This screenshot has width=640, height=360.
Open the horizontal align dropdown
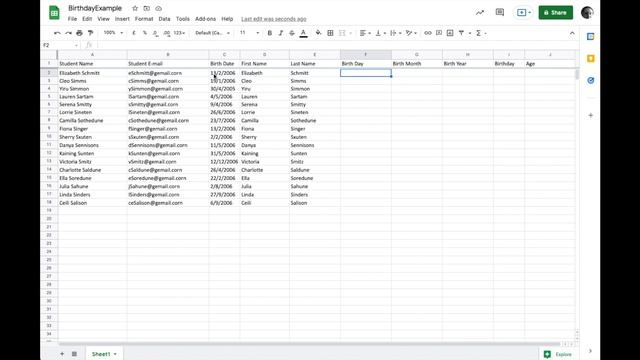click(x=364, y=33)
